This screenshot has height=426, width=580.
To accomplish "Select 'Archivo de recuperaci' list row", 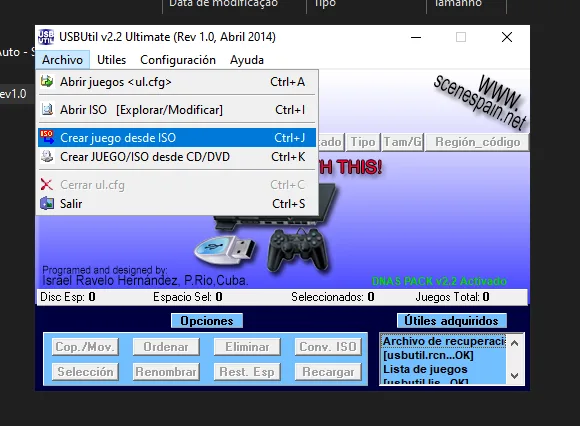I will pyautogui.click(x=444, y=341).
